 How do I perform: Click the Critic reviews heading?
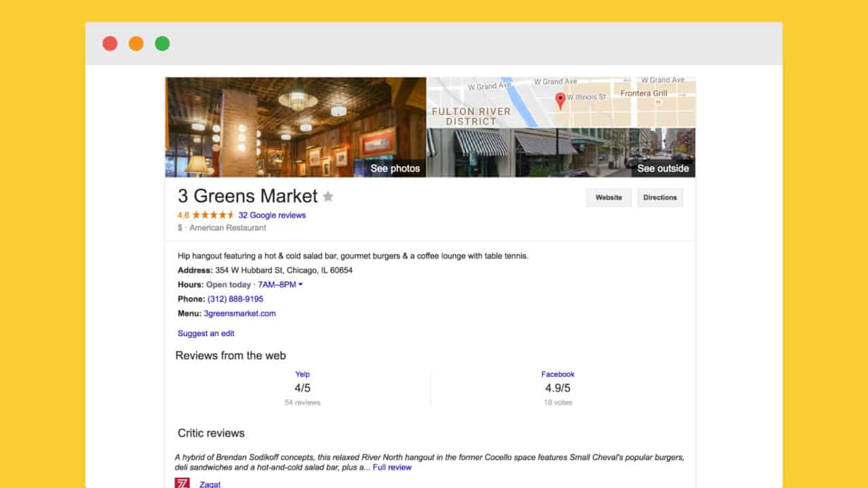(x=211, y=433)
